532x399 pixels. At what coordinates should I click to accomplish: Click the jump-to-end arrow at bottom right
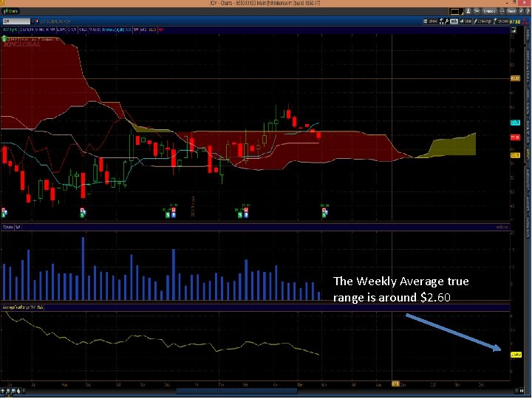522,391
